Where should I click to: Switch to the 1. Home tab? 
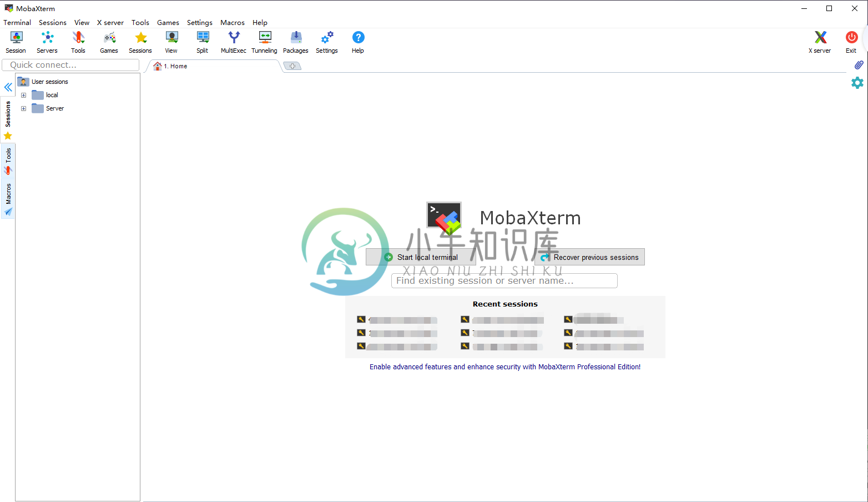pos(214,66)
